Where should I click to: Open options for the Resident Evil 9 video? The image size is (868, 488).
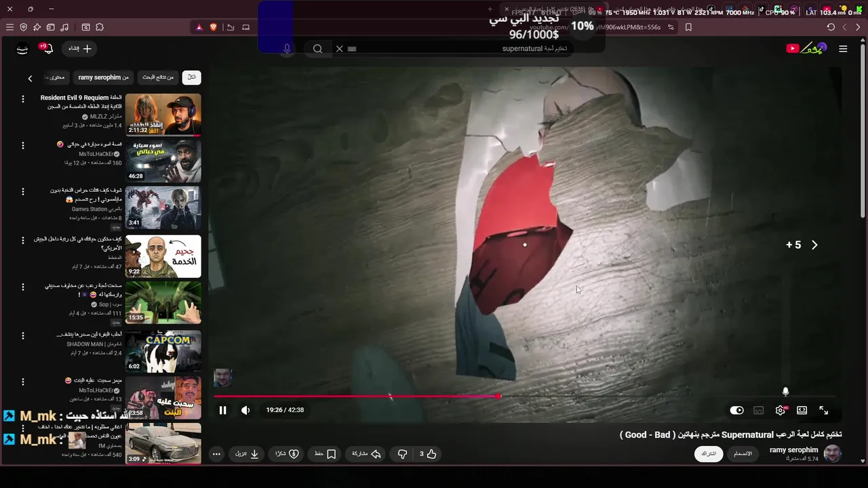click(22, 99)
